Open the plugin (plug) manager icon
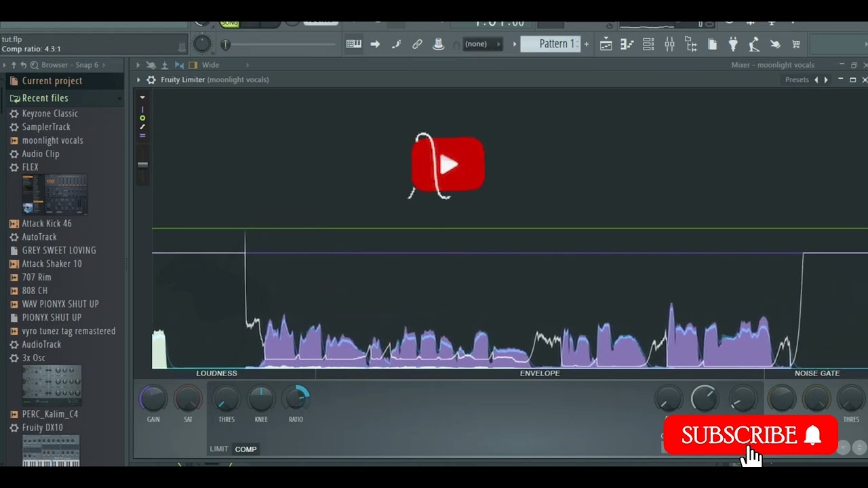The image size is (868, 488). pyautogui.click(x=733, y=44)
